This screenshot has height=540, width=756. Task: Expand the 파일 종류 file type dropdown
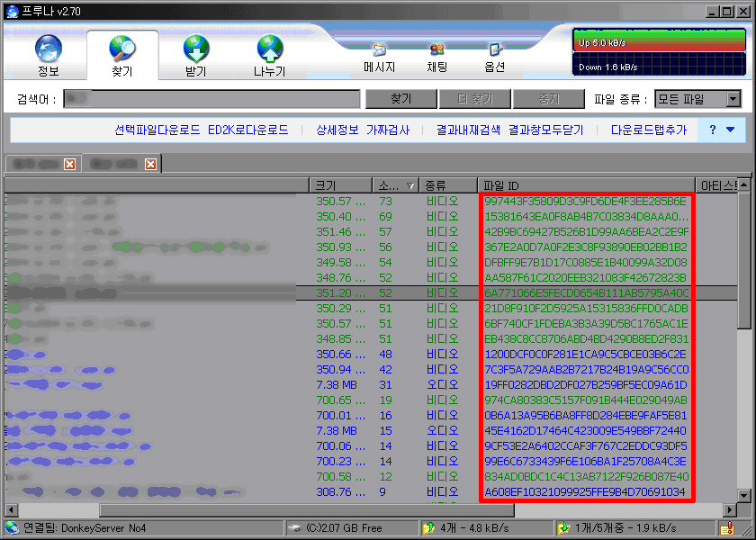(x=733, y=99)
